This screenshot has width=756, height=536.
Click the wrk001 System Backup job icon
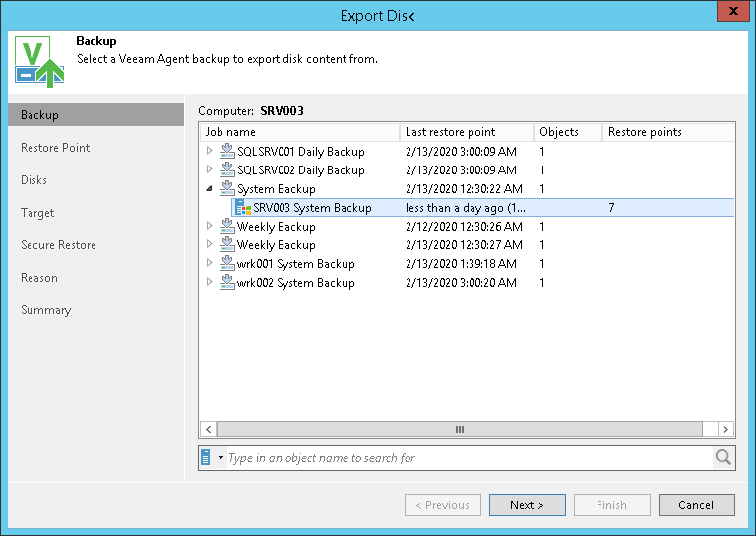coord(227,264)
